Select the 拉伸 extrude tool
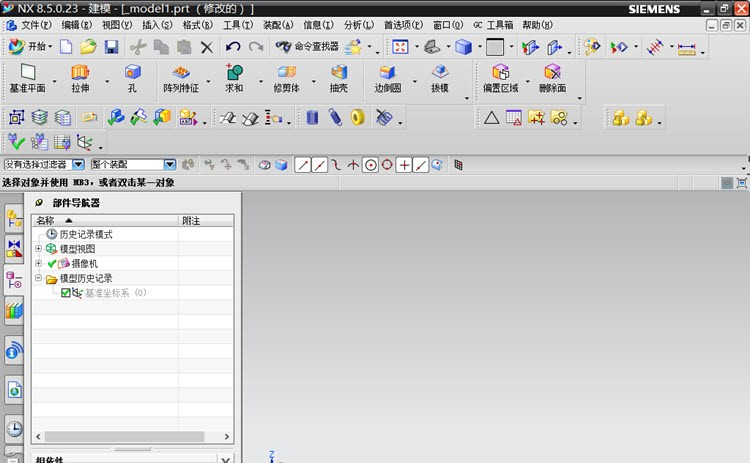 pyautogui.click(x=80, y=79)
